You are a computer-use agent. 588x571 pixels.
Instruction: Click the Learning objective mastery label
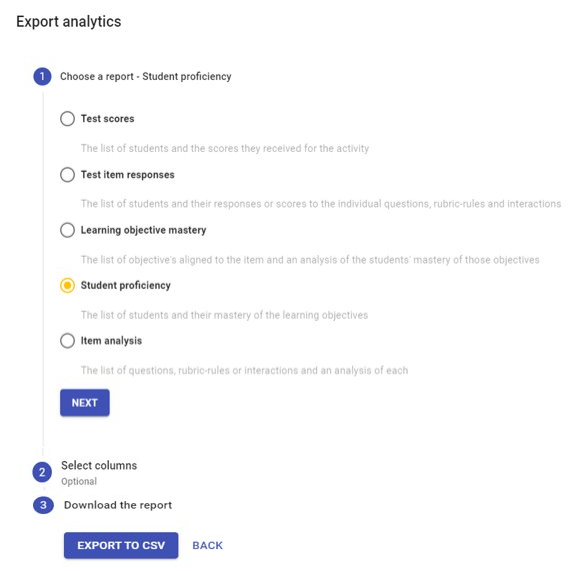144,230
